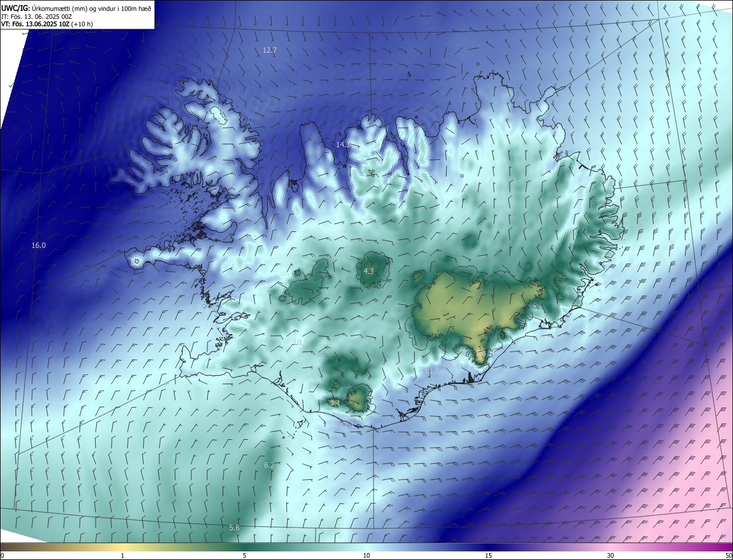The height and width of the screenshot is (560, 733).
Task: Click the 5.8 value label on the map
Action: tap(234, 528)
